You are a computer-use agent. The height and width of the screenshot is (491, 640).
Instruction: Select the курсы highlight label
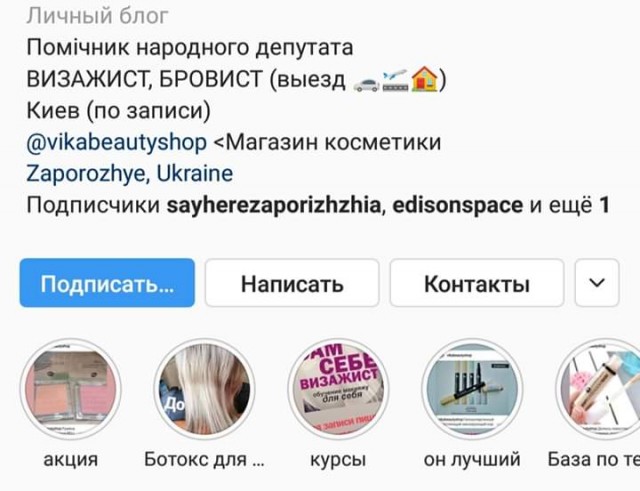click(338, 460)
